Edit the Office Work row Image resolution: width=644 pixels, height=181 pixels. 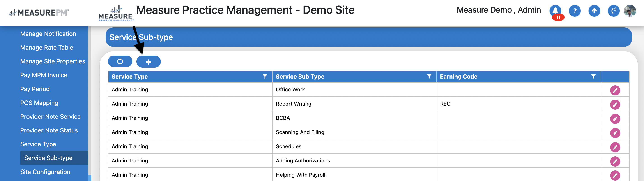(615, 90)
